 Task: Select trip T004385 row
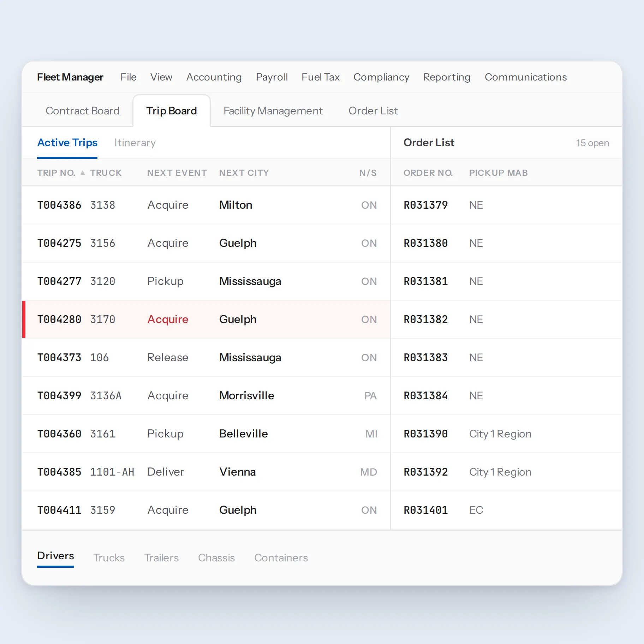[x=206, y=472]
